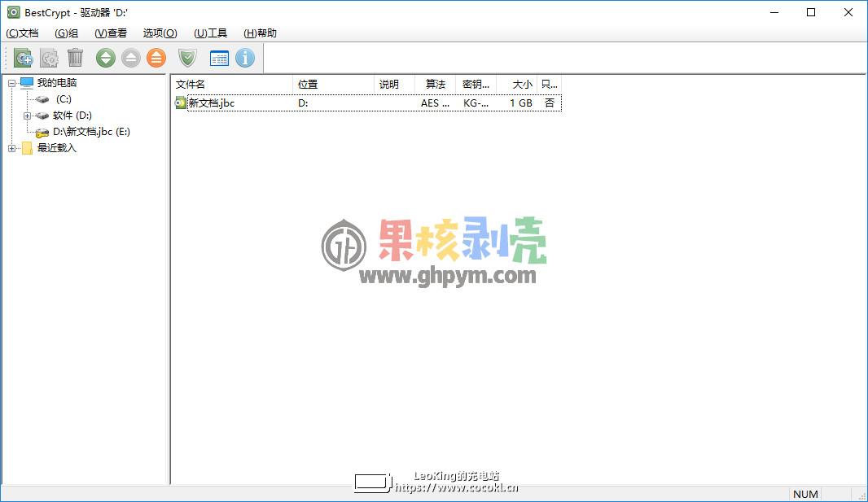Minimize the BestCrypt window
The image size is (868, 502).
coord(774,12)
